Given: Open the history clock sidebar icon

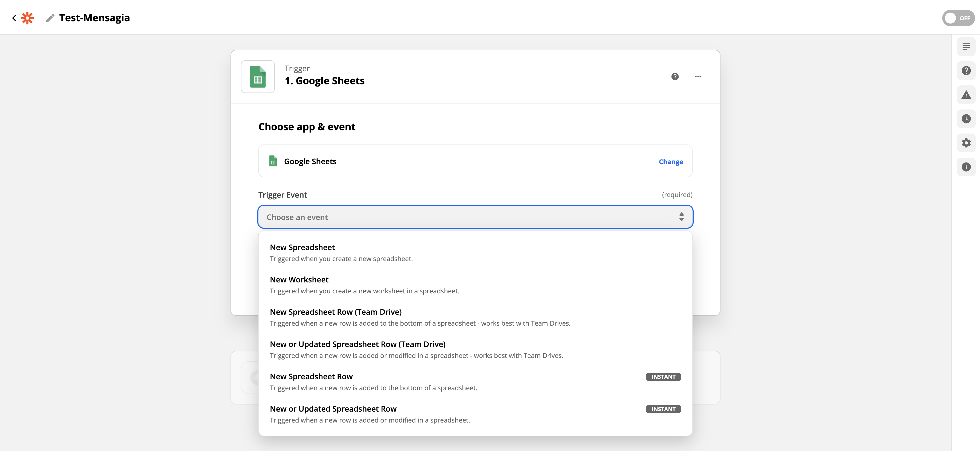Looking at the screenshot, I should tap(966, 119).
